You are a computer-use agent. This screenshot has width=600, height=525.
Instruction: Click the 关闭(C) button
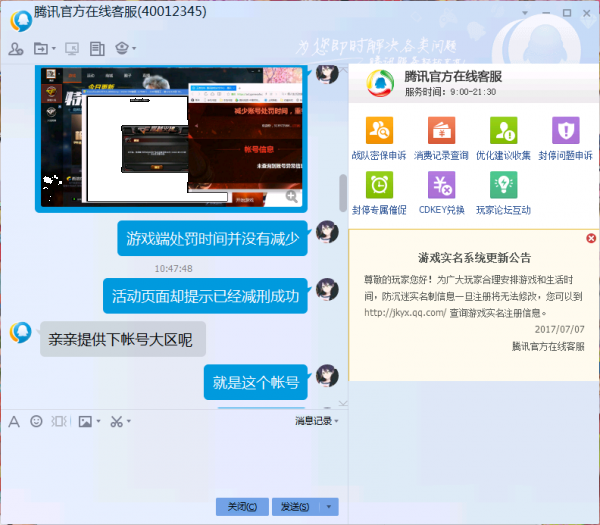242,507
